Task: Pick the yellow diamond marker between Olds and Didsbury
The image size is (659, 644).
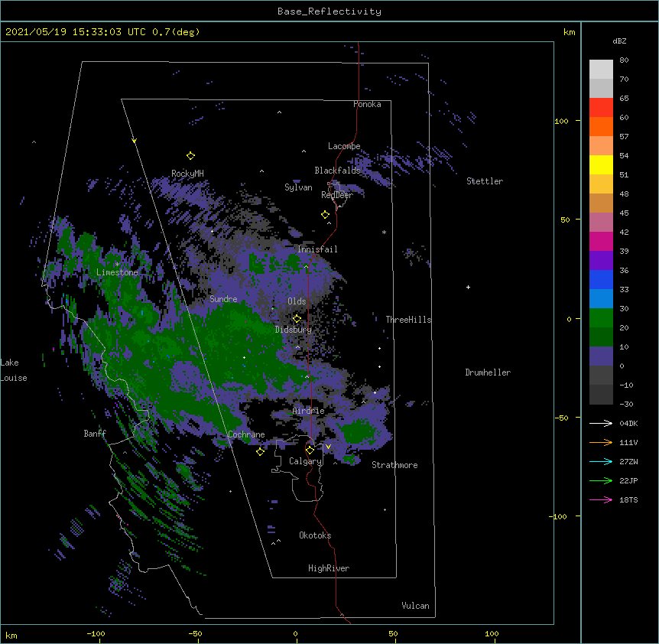Action: [x=297, y=319]
